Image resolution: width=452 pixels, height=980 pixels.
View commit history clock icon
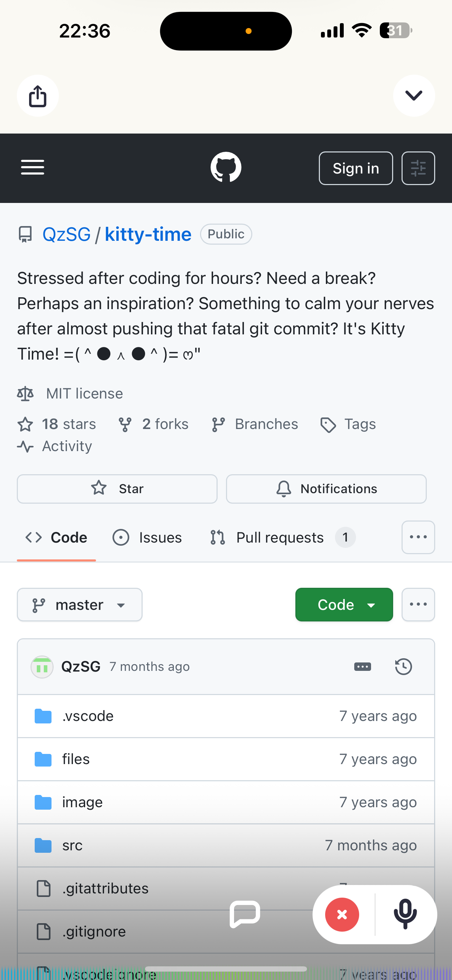(403, 667)
